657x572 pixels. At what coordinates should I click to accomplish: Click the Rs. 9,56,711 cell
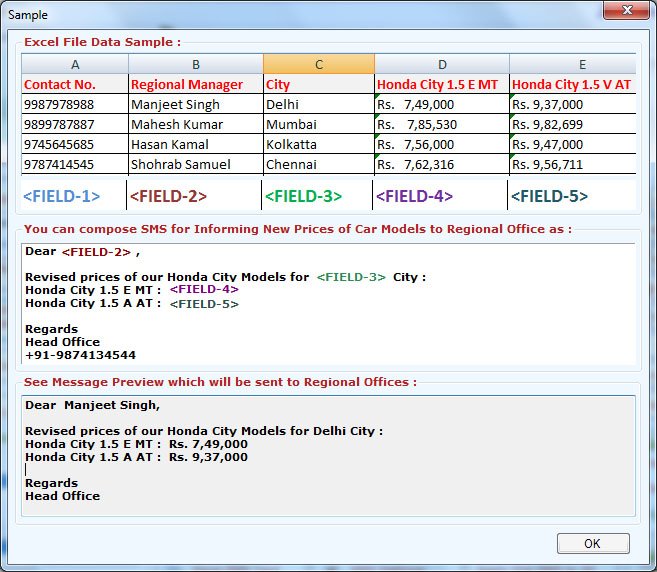573,164
